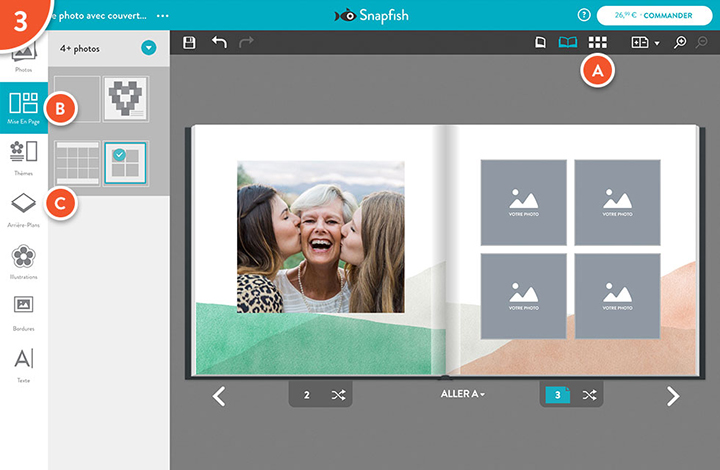The image size is (720, 470).
Task: Shuffle the layout of page 2
Action: click(338, 395)
